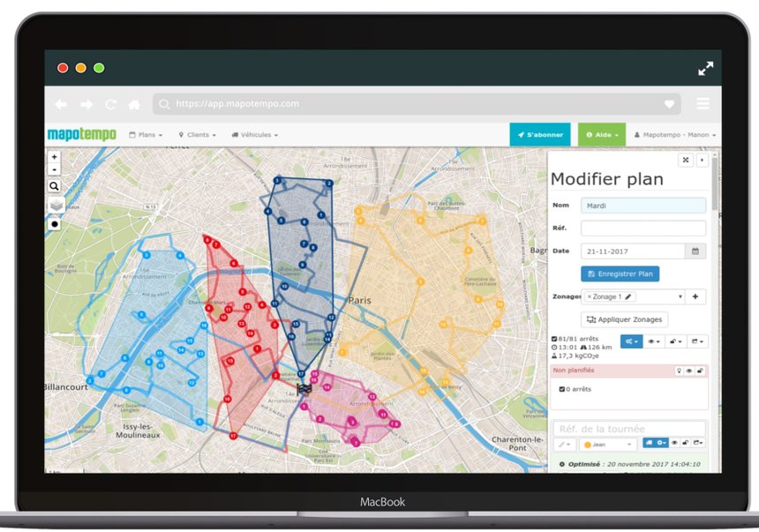Zoom in on the map with plus
Viewport: 759px width, 532px height.
pos(54,157)
